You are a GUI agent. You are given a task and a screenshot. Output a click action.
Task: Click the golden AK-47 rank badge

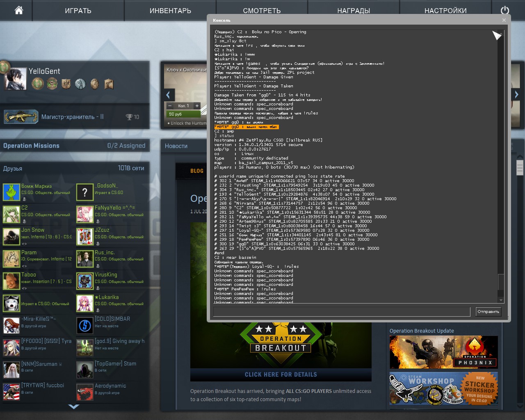(x=21, y=117)
